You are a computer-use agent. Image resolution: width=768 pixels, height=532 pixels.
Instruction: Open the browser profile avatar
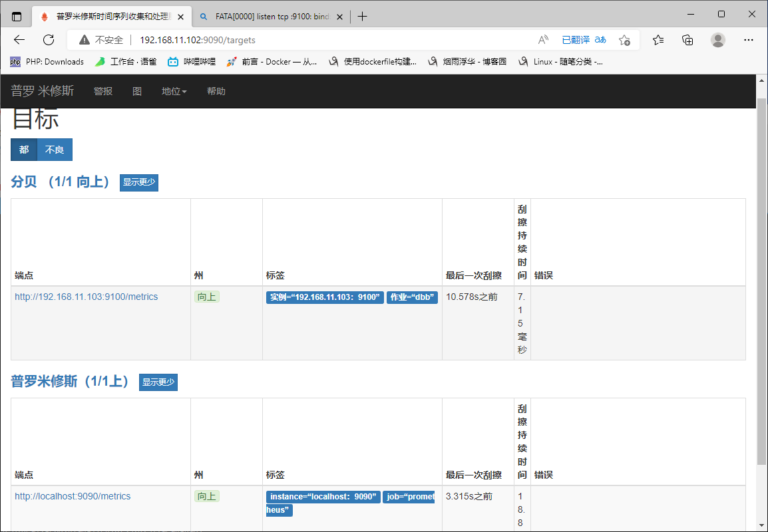(x=718, y=40)
